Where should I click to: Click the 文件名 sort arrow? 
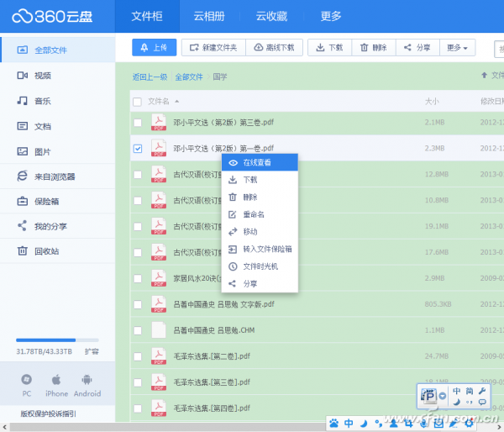click(x=176, y=102)
